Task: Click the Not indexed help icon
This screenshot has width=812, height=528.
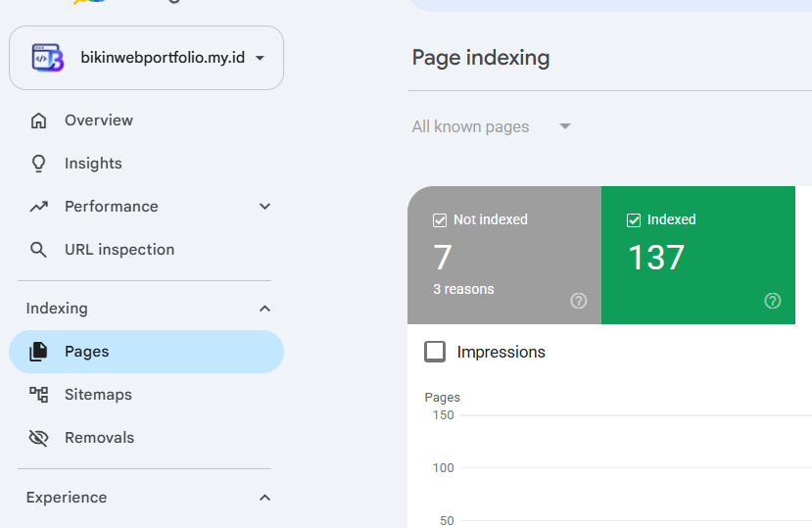Action: pos(579,301)
